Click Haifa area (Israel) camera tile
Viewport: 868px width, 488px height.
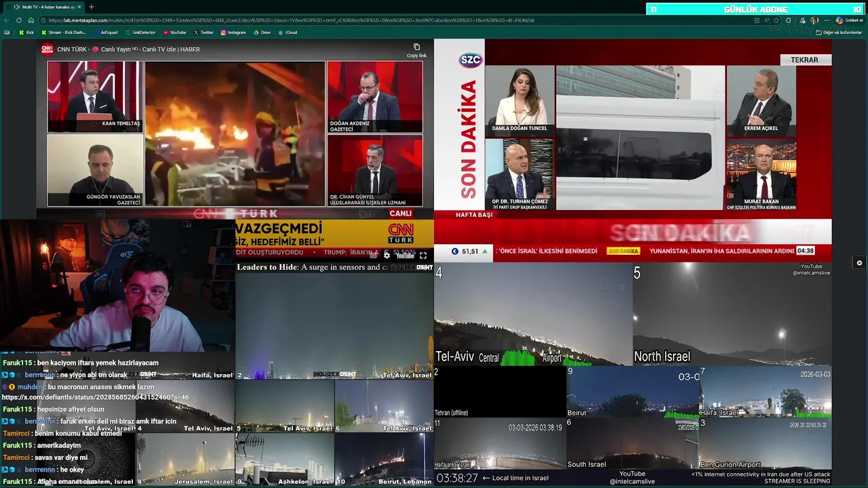click(x=500, y=443)
